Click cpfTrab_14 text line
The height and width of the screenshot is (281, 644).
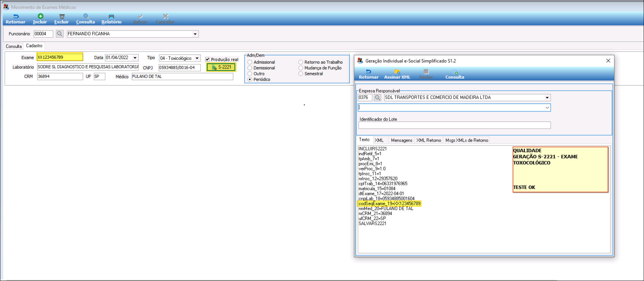coord(383,184)
